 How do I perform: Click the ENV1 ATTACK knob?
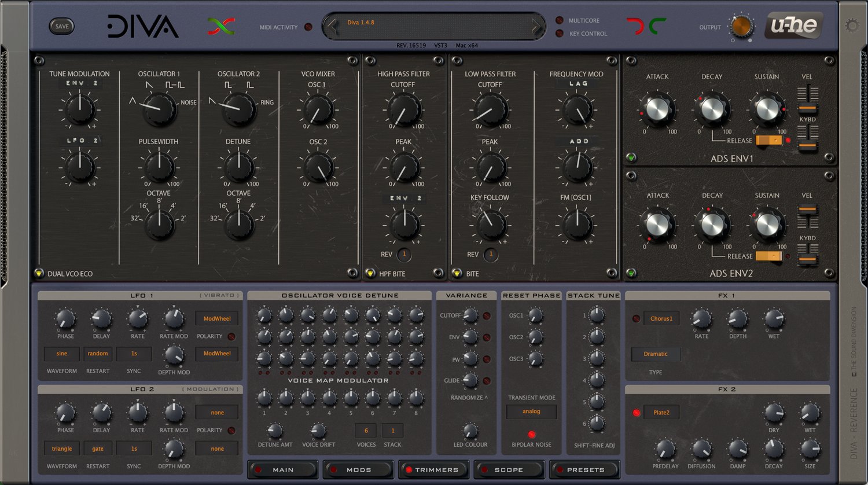coord(657,109)
